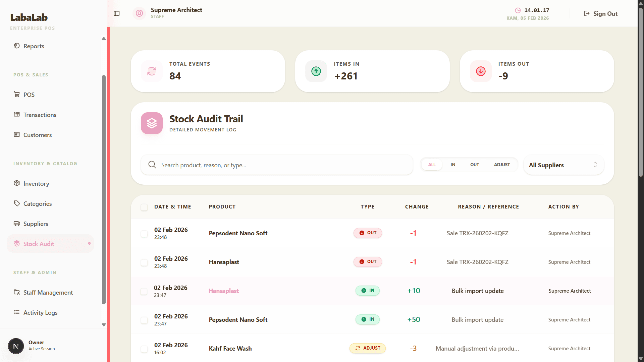Viewport: 644px width, 362px height.
Task: Click the sidebar scroll up arrow
Action: coord(104,39)
